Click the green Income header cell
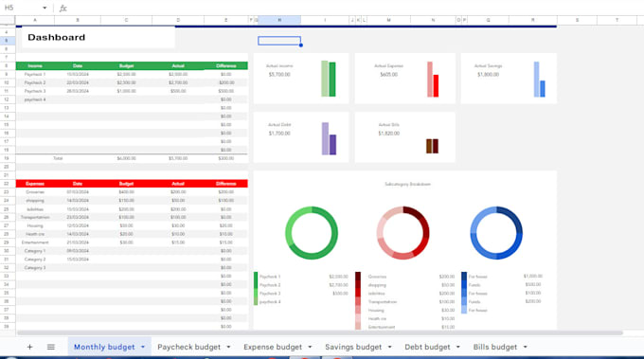Screen dimensions: 644x359 [x=35, y=65]
